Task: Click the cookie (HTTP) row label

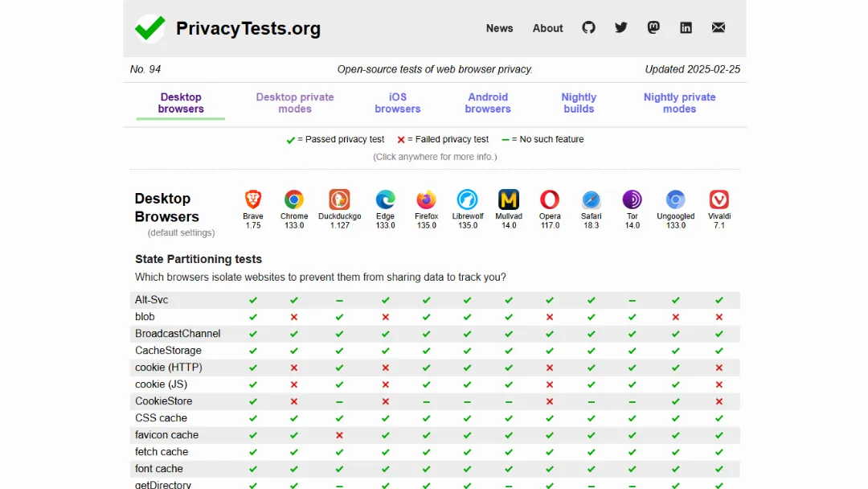Action: (168, 368)
